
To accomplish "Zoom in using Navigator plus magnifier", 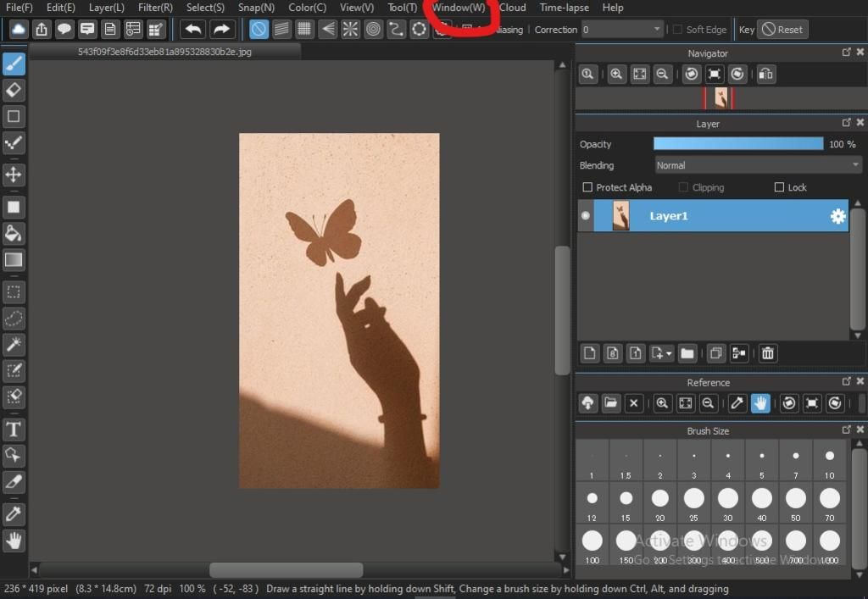I will click(616, 74).
